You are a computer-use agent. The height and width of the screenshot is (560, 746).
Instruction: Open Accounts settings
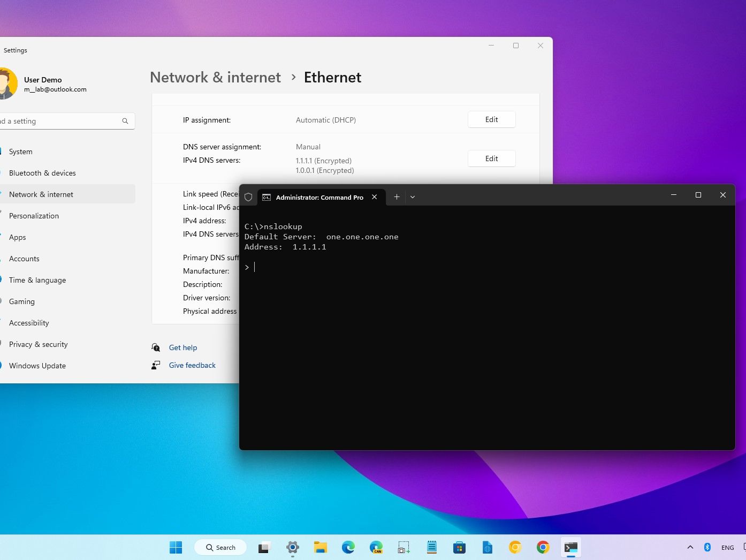click(67, 259)
